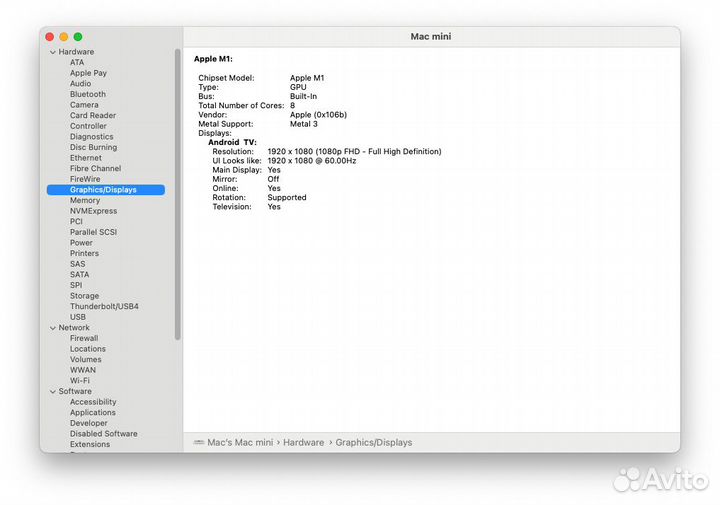Select Firewall under Network

click(x=84, y=338)
